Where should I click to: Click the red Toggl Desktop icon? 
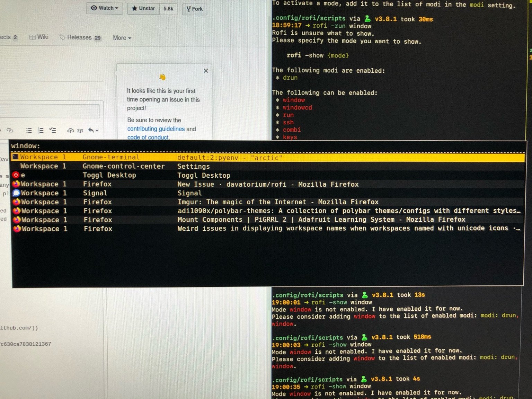point(16,175)
